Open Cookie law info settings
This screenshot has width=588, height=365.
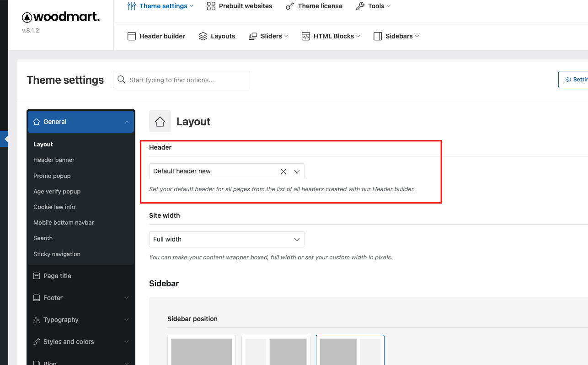(x=54, y=207)
